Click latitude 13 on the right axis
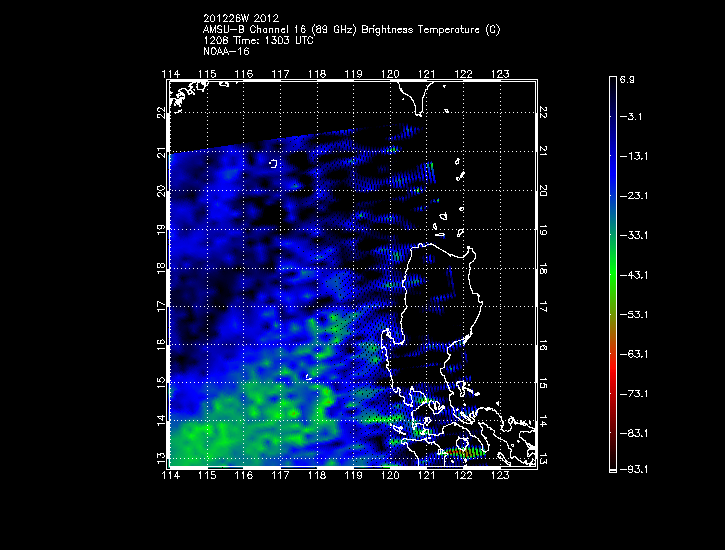 point(543,458)
